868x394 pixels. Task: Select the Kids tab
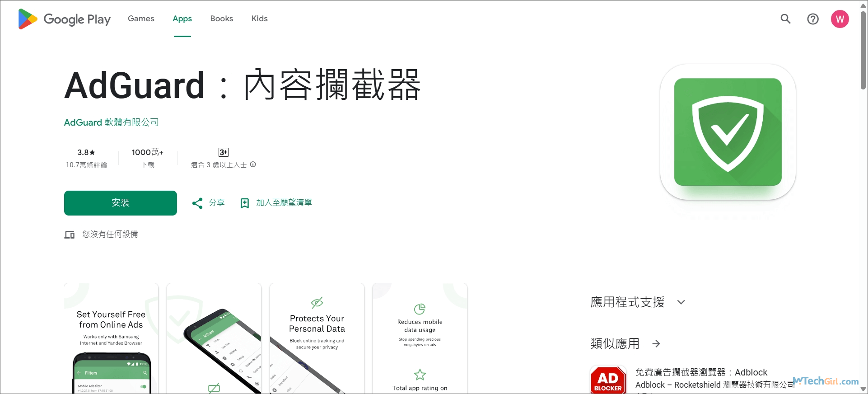(x=259, y=19)
